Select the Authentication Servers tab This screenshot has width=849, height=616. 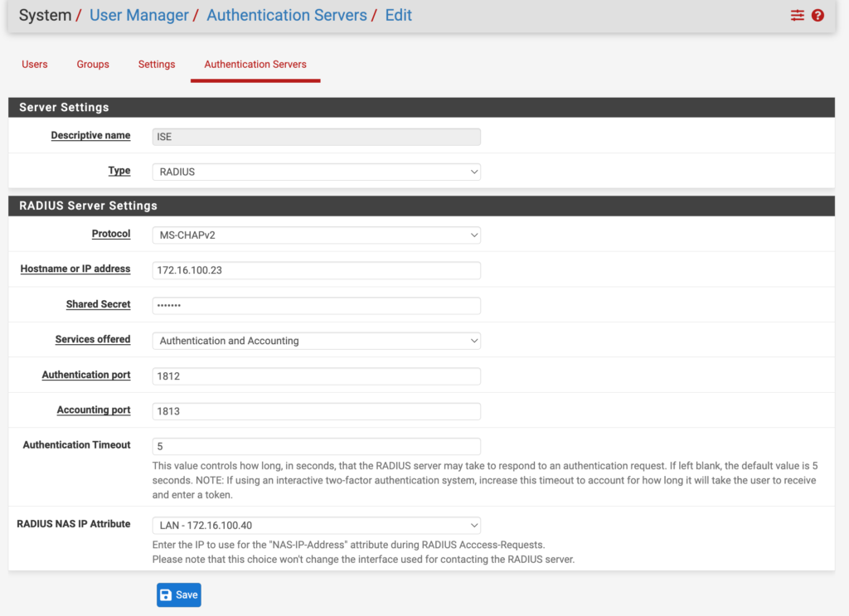(255, 64)
